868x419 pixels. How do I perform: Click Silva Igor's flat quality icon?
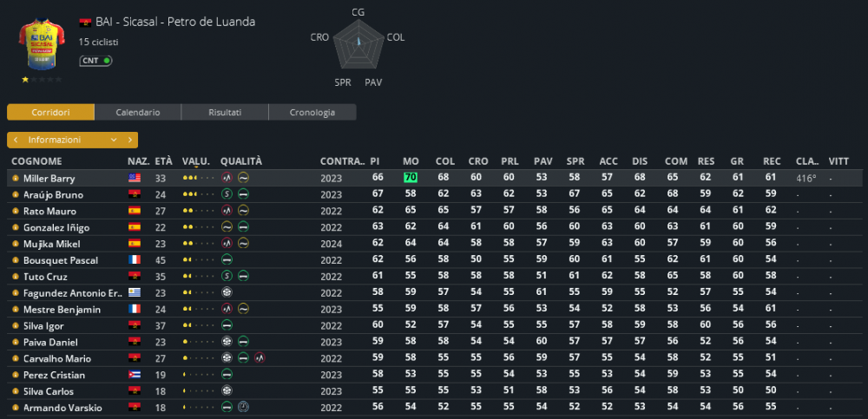[227, 325]
